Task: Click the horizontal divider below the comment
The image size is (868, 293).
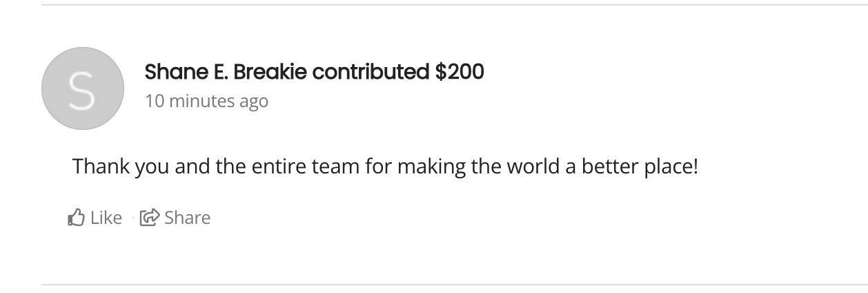Action: click(454, 284)
